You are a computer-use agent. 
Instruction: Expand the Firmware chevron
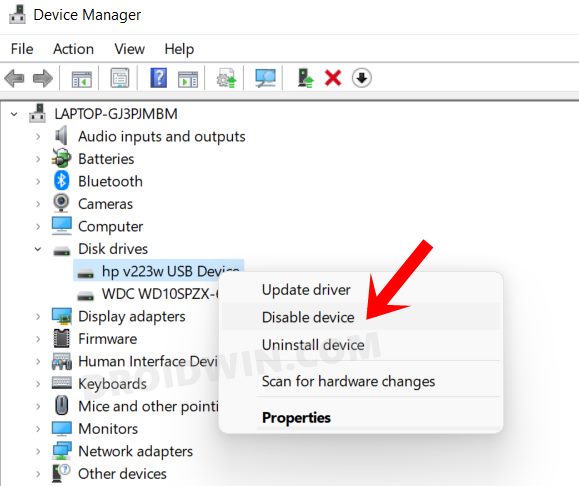38,339
